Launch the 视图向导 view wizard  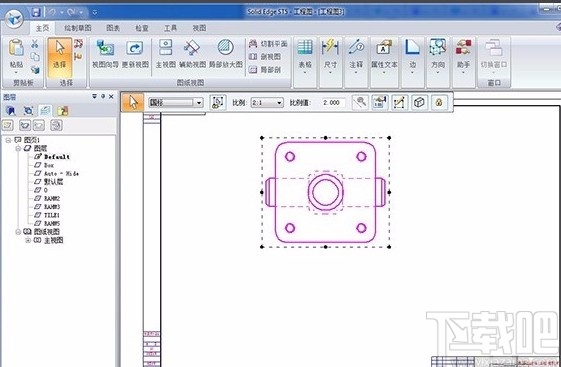(105, 54)
